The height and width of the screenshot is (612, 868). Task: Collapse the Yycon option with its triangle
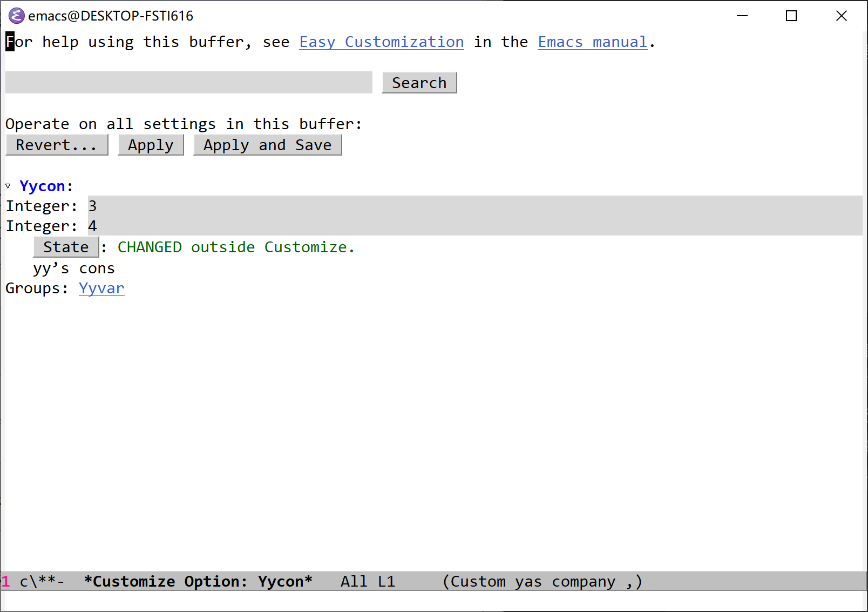[8, 186]
